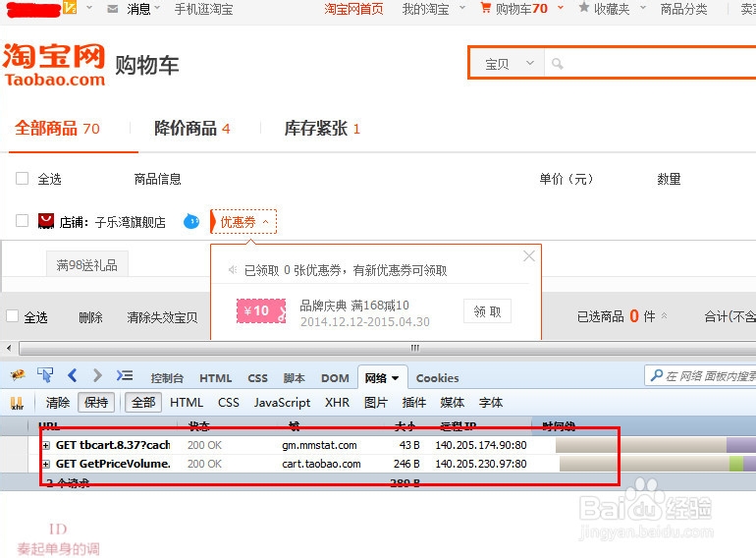This screenshot has height=558, width=756.
Task: Open 淘宝网首页 link
Action: (x=353, y=9)
